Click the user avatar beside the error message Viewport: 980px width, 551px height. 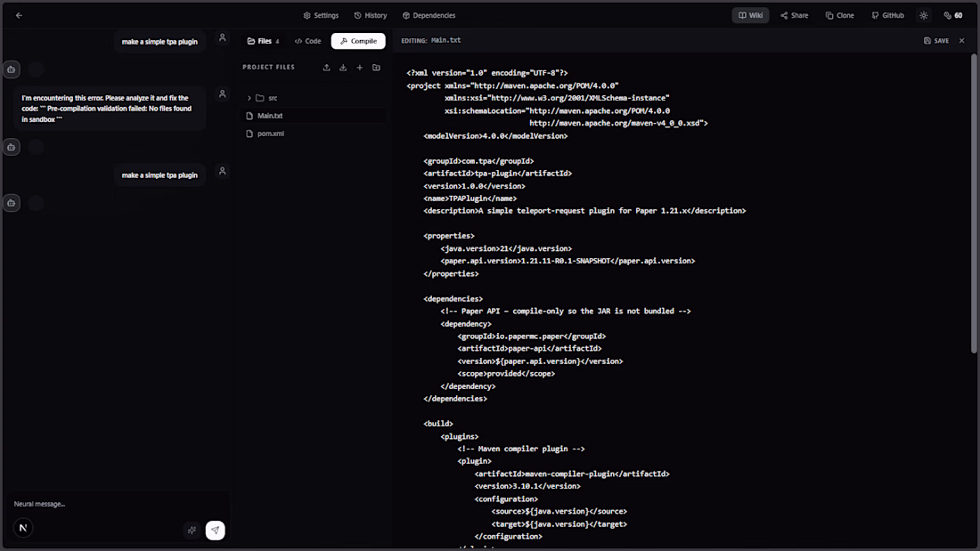click(x=222, y=93)
